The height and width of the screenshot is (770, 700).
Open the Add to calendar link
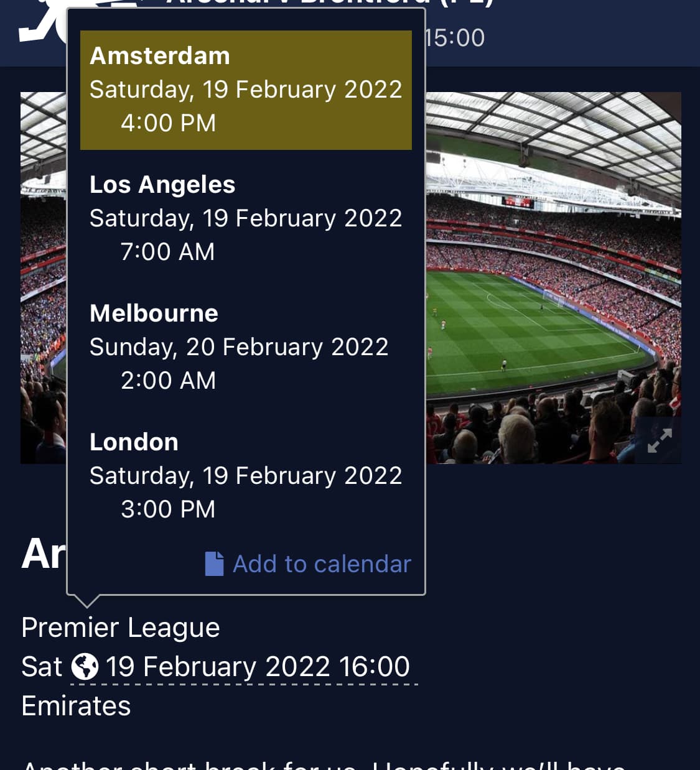322,564
